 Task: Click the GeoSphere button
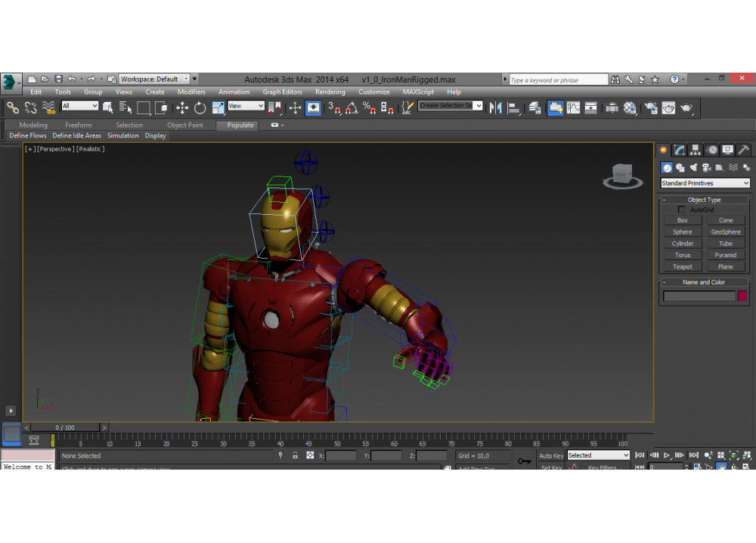(726, 232)
